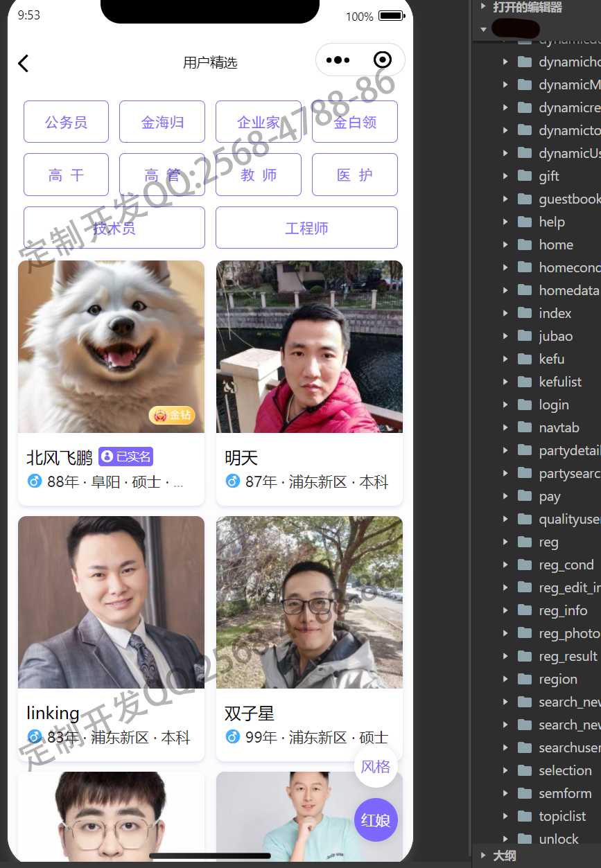Screen dimensions: 601x868
Task: Filter by 医护 category
Action: (x=355, y=175)
